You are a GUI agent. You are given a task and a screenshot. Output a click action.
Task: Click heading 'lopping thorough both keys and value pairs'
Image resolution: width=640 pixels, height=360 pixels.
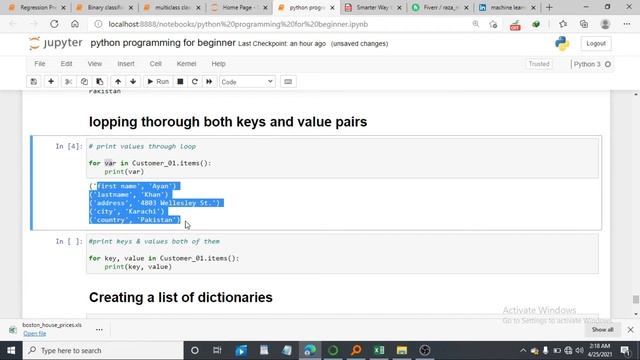(228, 122)
